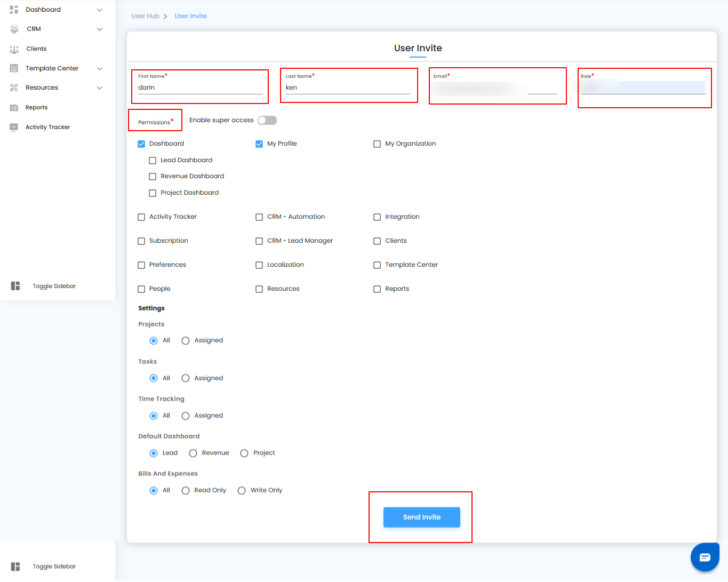Open Clients via its people icon
This screenshot has height=582, width=728.
14,49
